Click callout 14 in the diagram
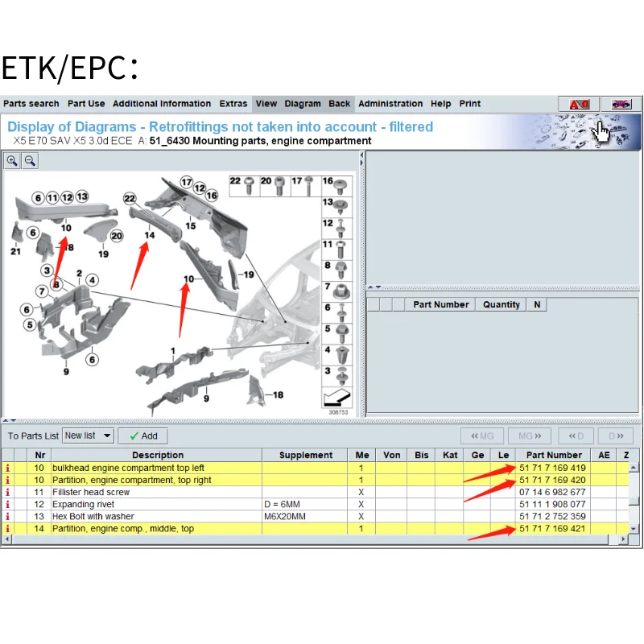 pyautogui.click(x=150, y=235)
